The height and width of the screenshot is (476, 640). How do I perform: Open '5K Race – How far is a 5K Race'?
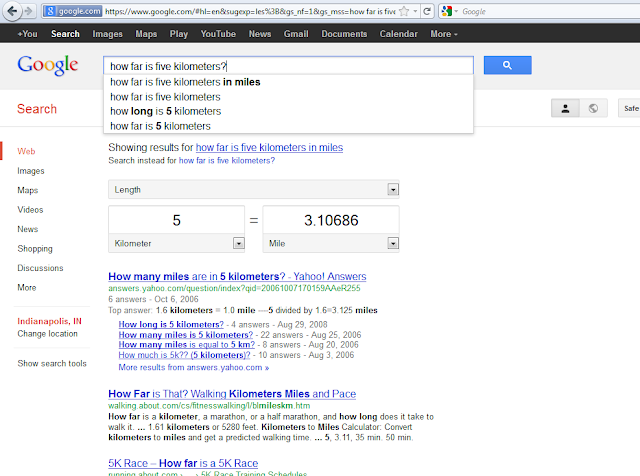183,463
